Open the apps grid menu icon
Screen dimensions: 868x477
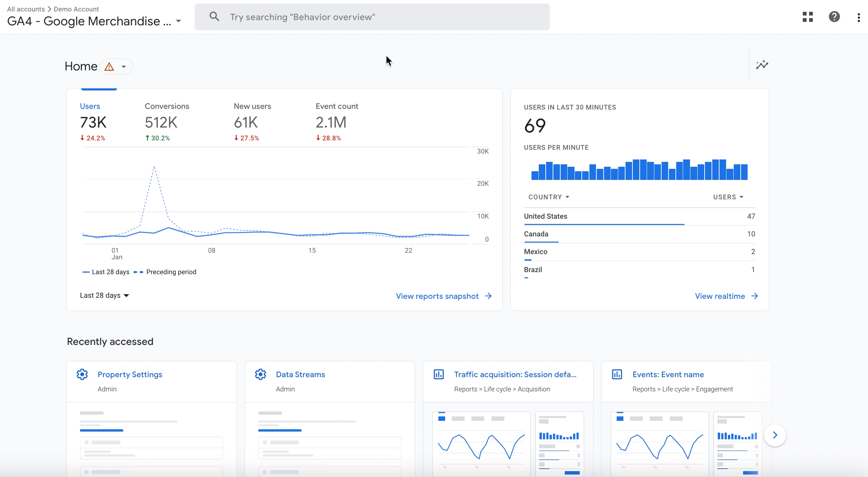808,16
